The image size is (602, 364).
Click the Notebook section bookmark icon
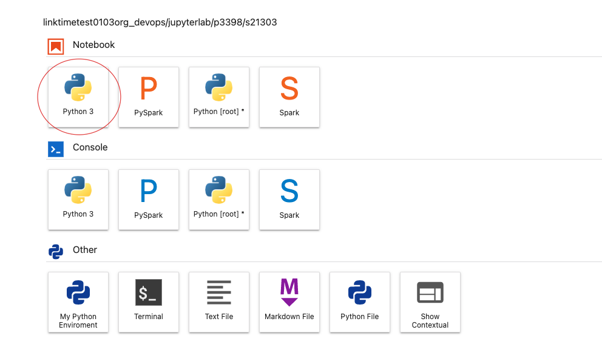56,47
